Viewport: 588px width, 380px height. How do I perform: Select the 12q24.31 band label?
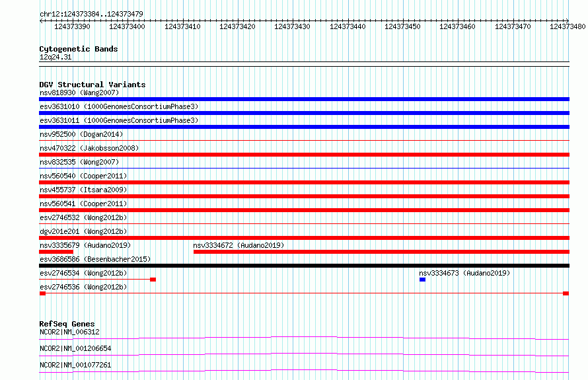point(55,57)
